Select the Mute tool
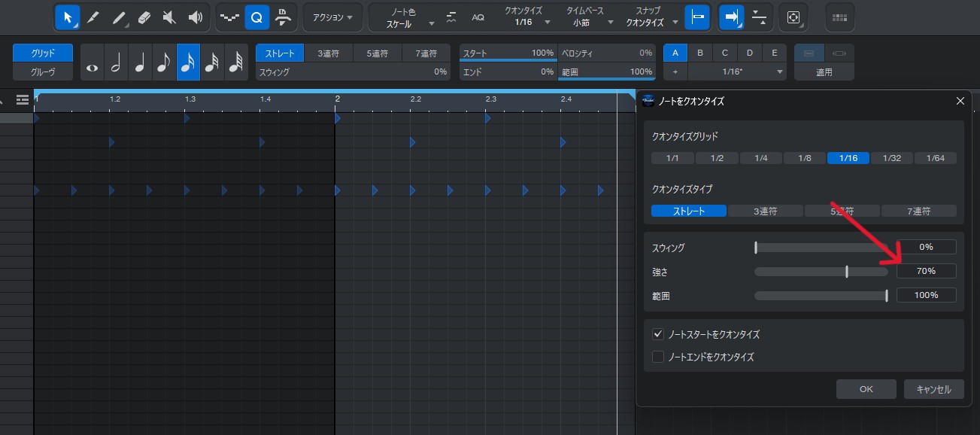 [x=170, y=17]
